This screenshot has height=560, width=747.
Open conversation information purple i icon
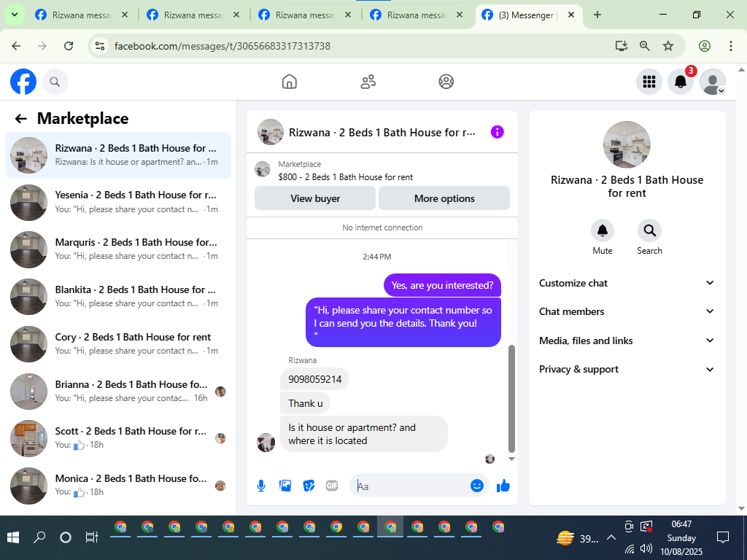coord(497,132)
